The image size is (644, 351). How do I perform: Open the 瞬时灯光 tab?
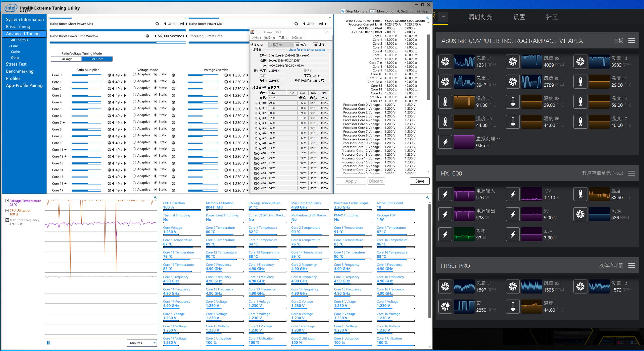tap(480, 17)
